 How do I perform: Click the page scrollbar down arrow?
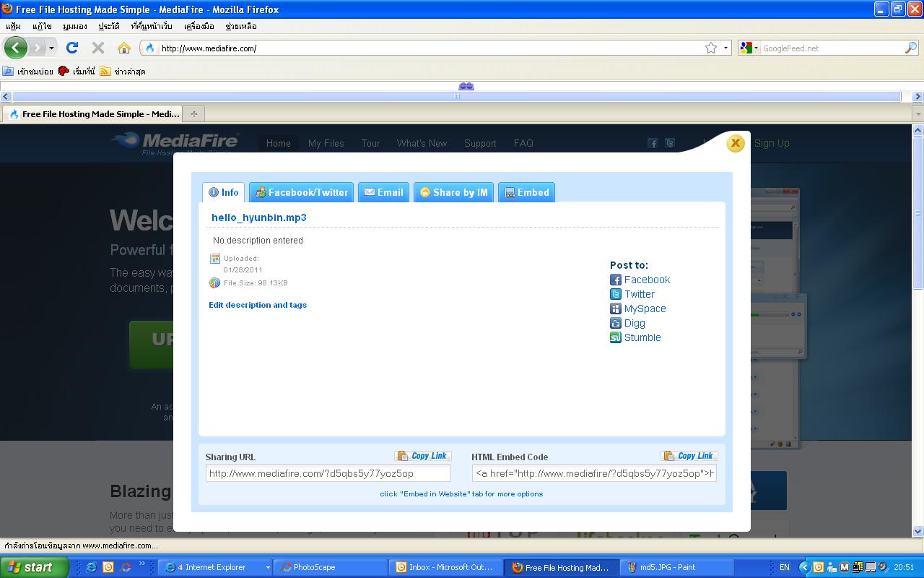click(918, 532)
